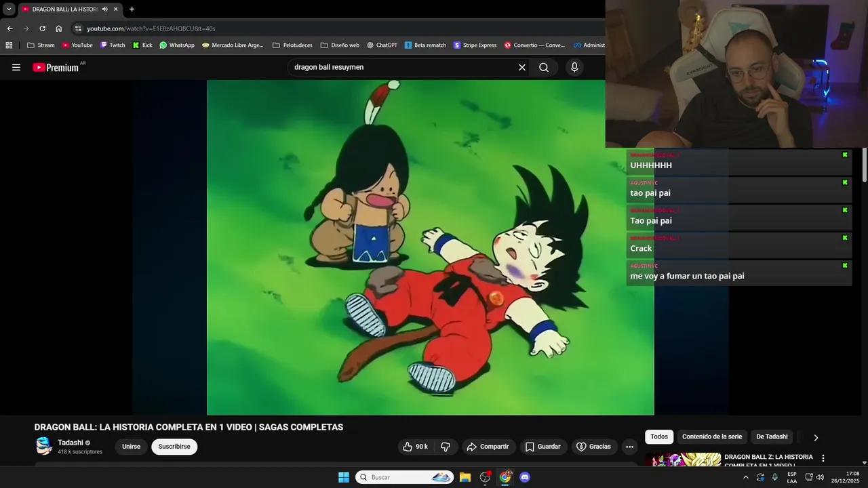
Task: Select the Contenido de la serie chip
Action: tap(712, 437)
